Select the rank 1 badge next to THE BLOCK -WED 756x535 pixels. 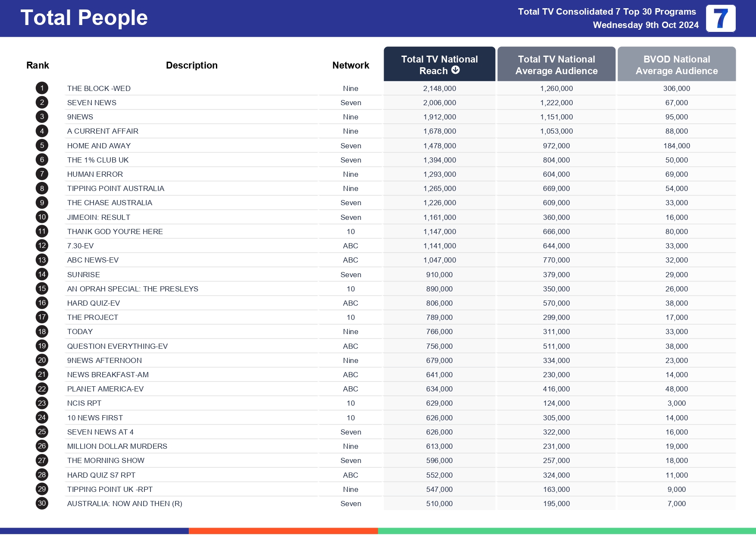click(x=41, y=88)
